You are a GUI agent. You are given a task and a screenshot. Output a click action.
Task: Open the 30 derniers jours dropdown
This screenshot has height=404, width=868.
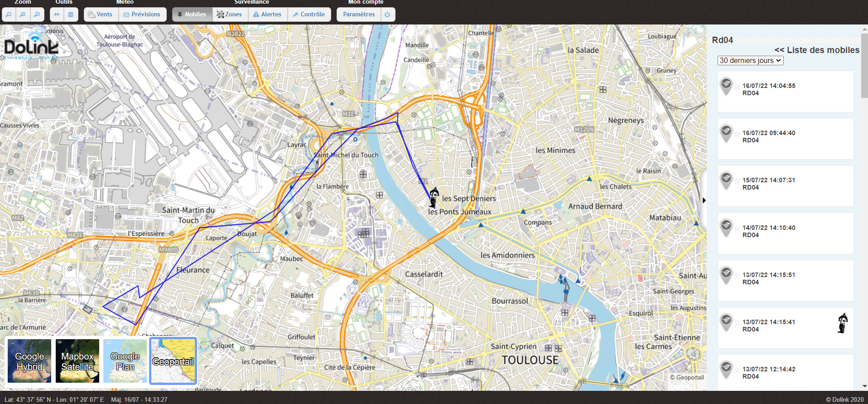point(750,61)
